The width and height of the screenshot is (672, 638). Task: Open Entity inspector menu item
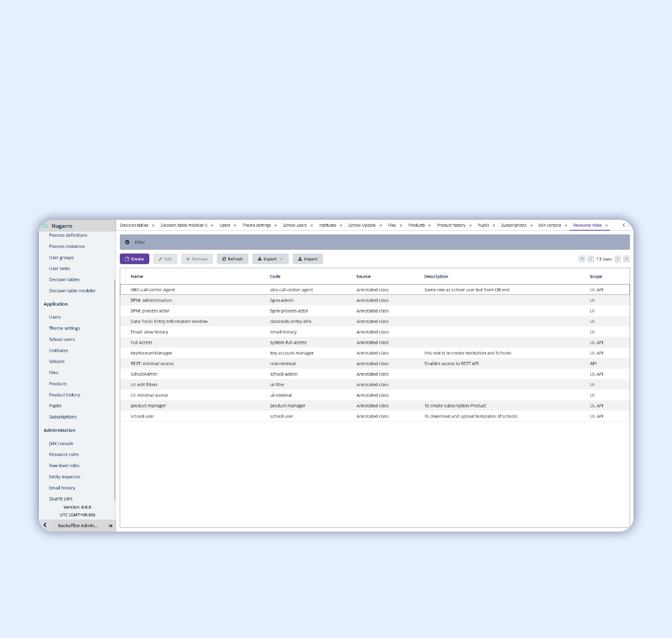pyautogui.click(x=65, y=476)
